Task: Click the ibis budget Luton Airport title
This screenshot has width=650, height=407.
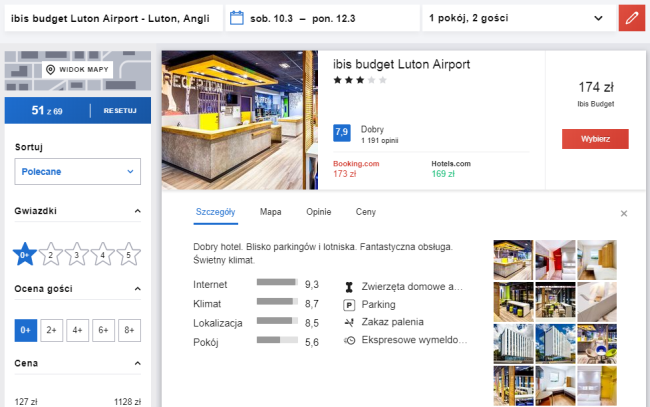Action: click(x=401, y=64)
